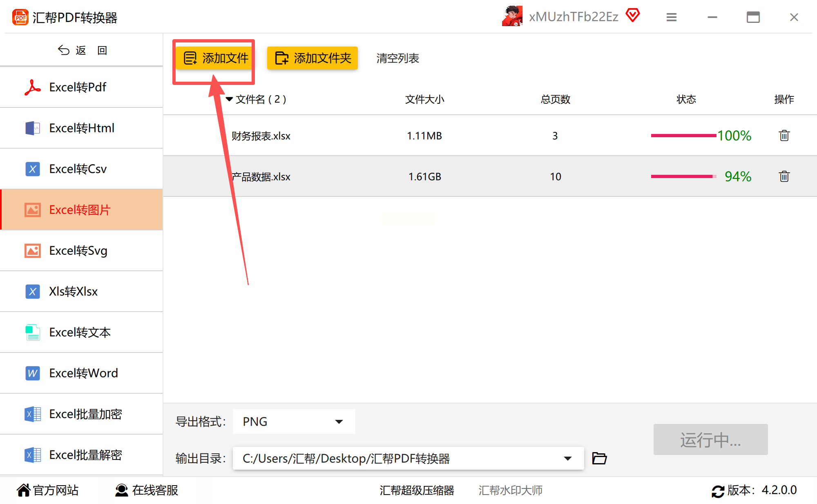Expand the 导出格式 PNG dropdown
This screenshot has width=817, height=504.
(x=339, y=421)
